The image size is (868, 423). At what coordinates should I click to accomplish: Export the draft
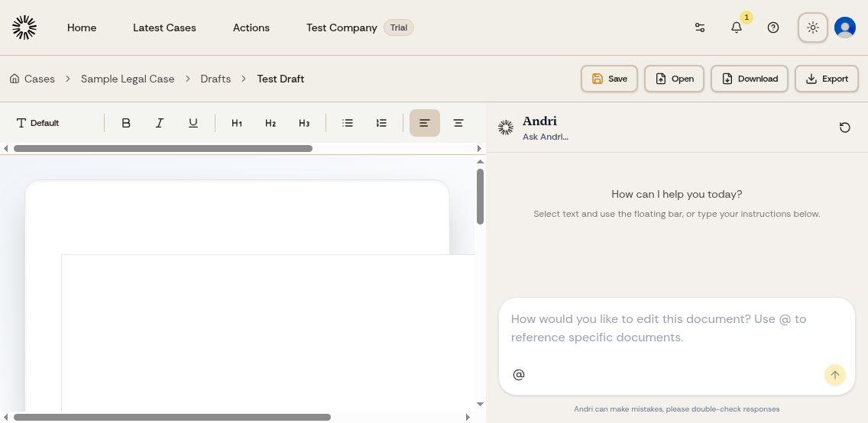tap(827, 79)
